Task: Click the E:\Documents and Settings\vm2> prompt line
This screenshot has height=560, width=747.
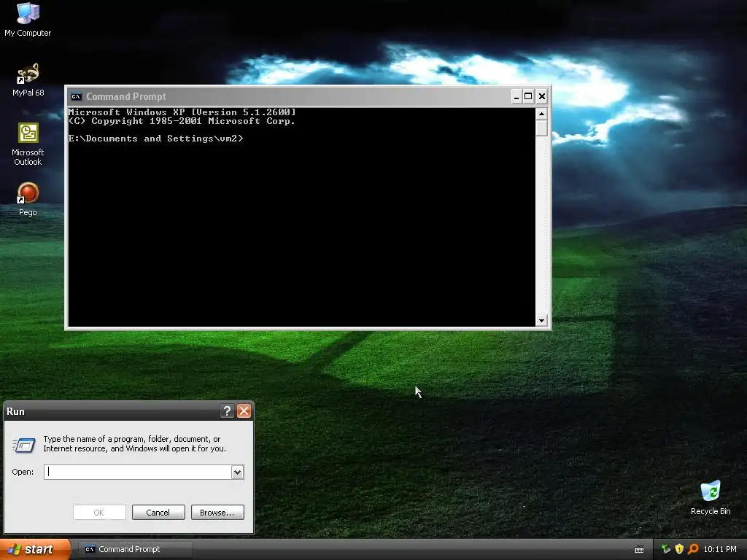Action: click(156, 139)
